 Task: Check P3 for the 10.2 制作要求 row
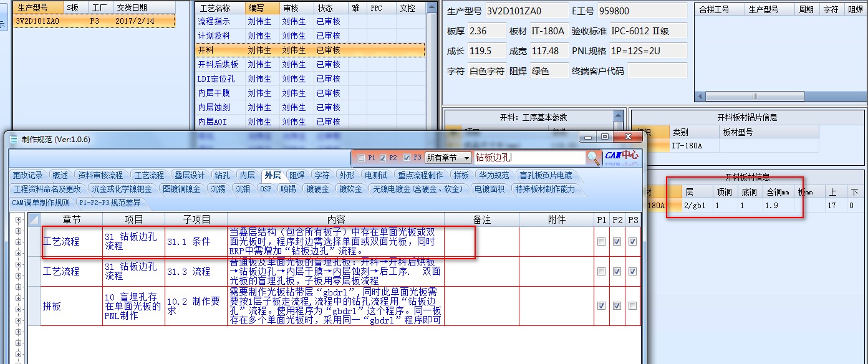pos(633,306)
